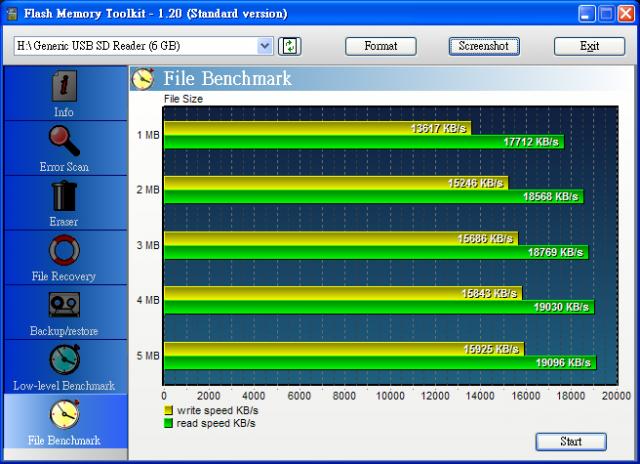This screenshot has height=464, width=640.
Task: Select the File Recovery lifebuoy icon
Action: click(64, 250)
